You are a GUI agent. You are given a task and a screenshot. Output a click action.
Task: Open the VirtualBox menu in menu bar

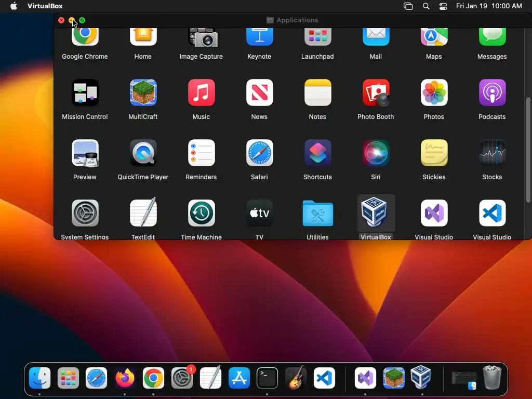coord(45,6)
